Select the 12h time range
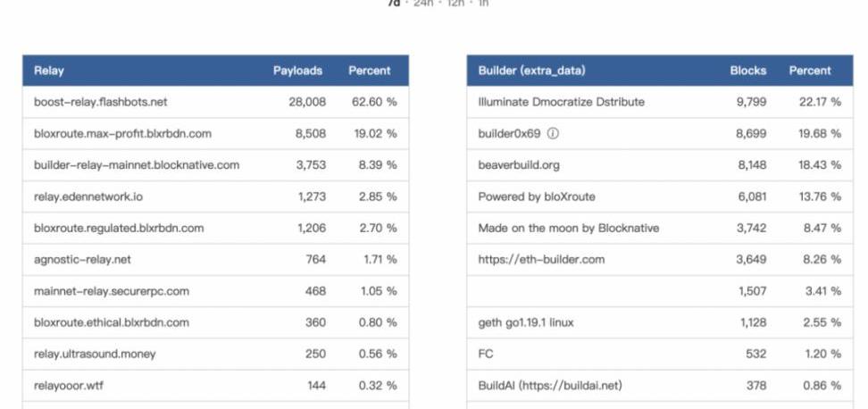Screen dimensions: 868x409 (455, 4)
